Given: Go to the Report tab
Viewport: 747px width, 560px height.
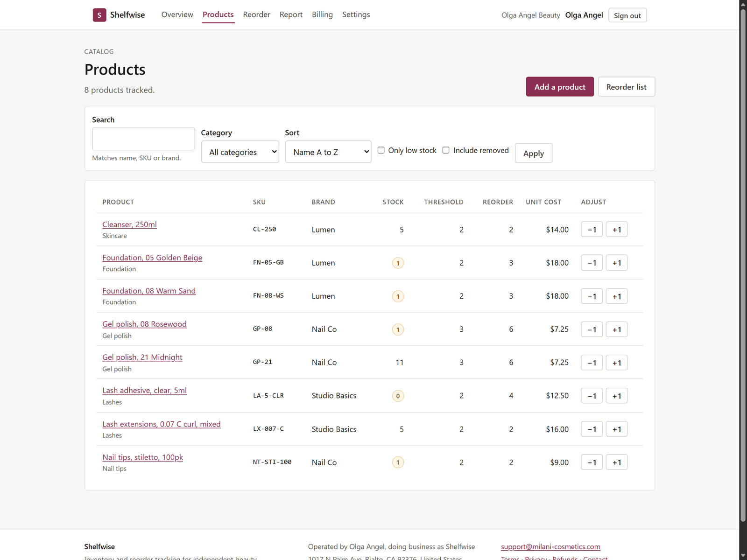Looking at the screenshot, I should 291,14.
